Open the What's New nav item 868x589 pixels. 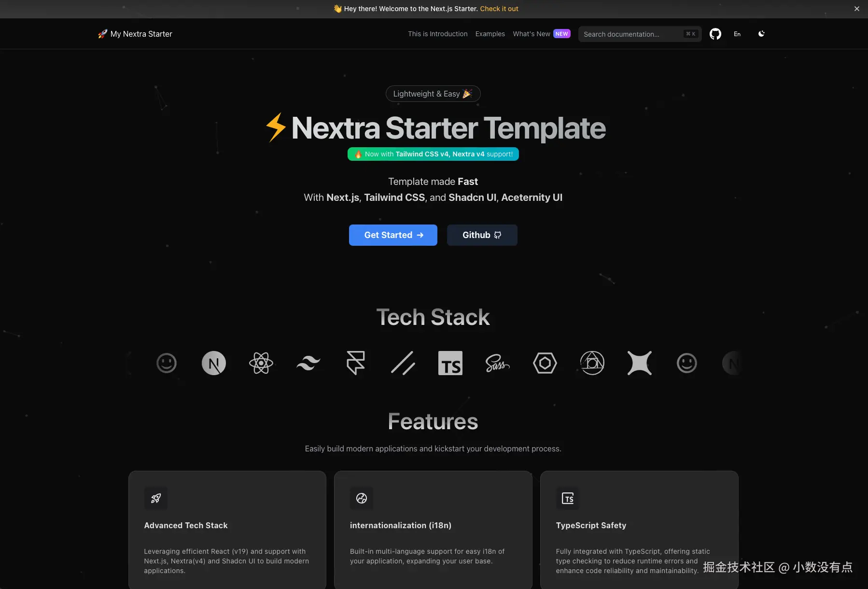[532, 34]
